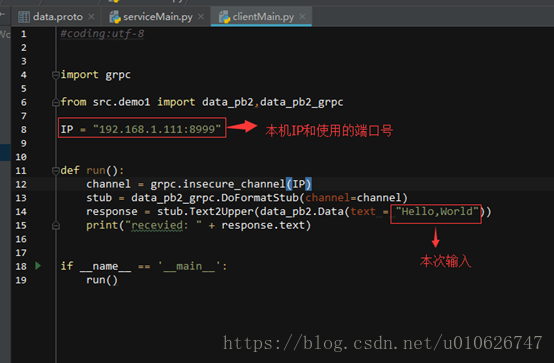Image resolution: width=554 pixels, height=363 pixels.
Task: Click the data.proto file icon
Action: pos(24,17)
